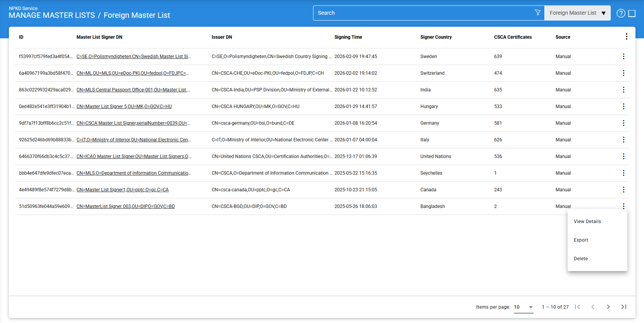Sort by the Issuer DN column header
The width and height of the screenshot is (644, 323).
click(x=222, y=37)
